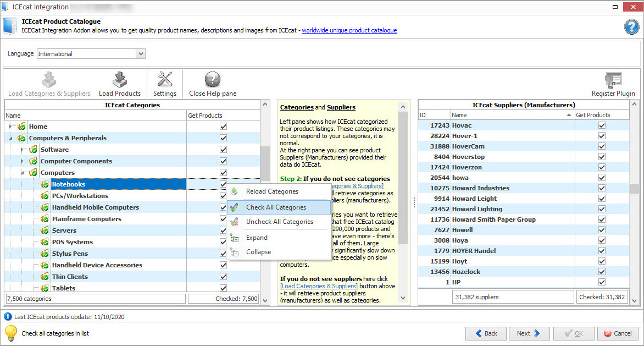
Task: Expand the Computer Components node
Action: (x=22, y=161)
